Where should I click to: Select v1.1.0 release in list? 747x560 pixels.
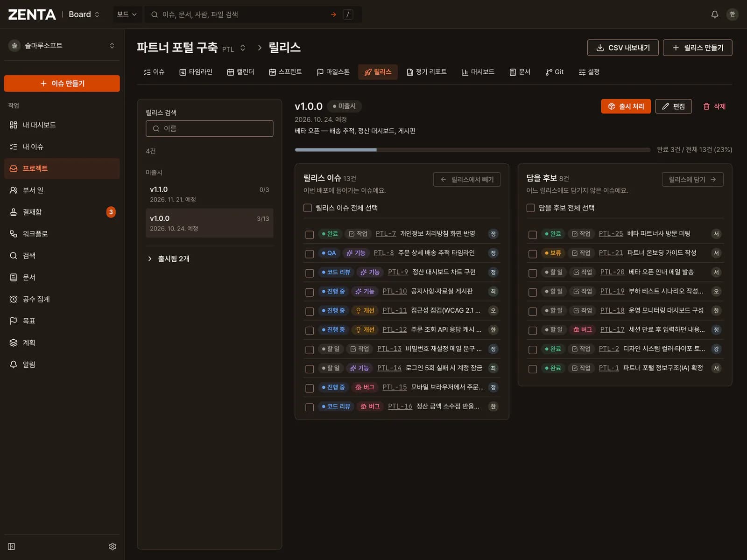(210, 194)
